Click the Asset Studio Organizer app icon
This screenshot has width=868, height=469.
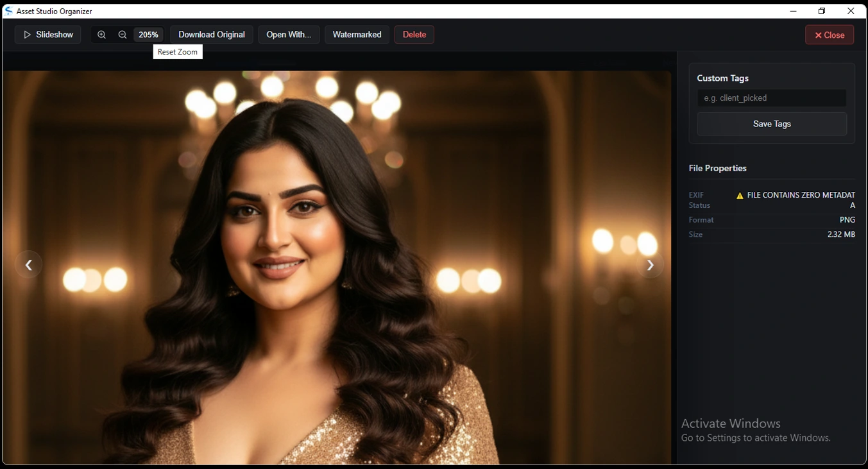point(8,11)
